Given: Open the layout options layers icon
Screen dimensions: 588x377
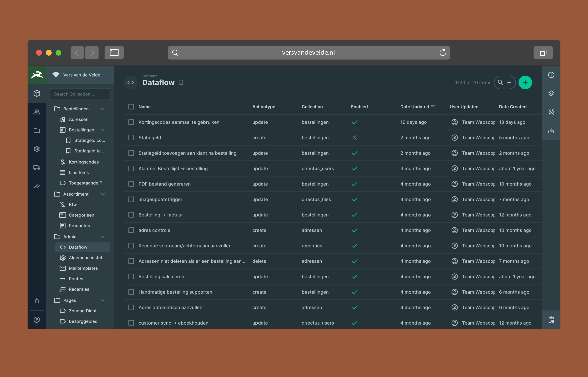Looking at the screenshot, I should [x=551, y=93].
